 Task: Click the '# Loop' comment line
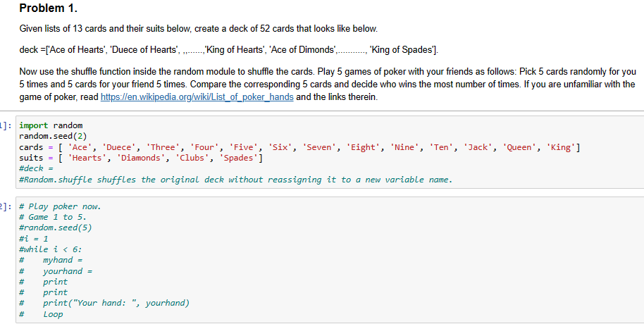[x=41, y=314]
